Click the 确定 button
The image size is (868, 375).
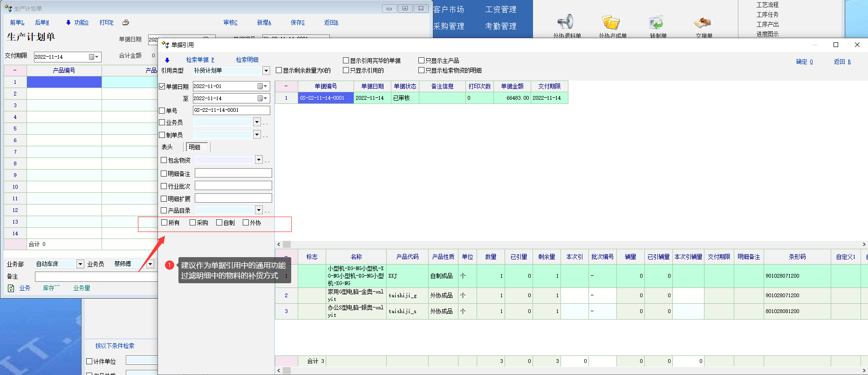804,61
